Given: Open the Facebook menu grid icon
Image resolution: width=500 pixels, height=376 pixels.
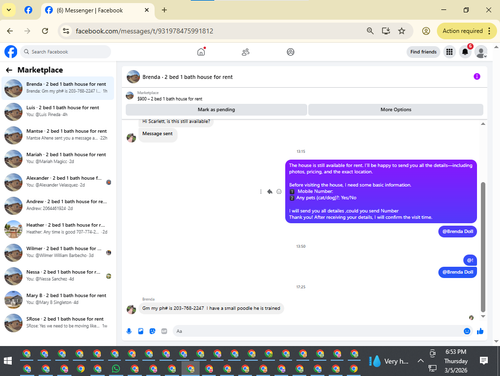Looking at the screenshot, I should [x=449, y=52].
